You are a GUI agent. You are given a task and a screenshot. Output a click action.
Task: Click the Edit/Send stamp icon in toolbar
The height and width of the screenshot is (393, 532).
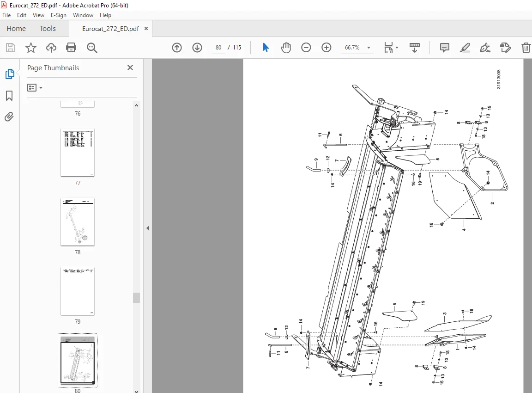coord(506,48)
